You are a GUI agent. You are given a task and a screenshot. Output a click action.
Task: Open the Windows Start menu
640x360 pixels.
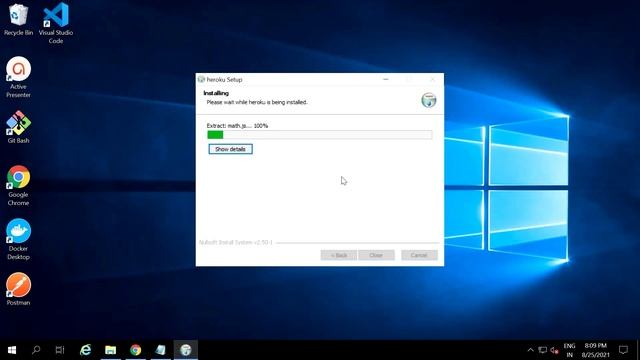coord(12,350)
